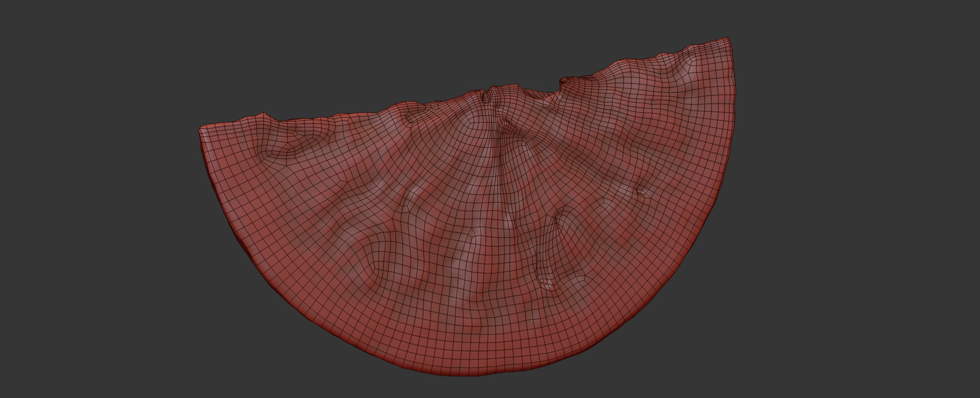Click empty dark background left of the mesh

pos(96,215)
